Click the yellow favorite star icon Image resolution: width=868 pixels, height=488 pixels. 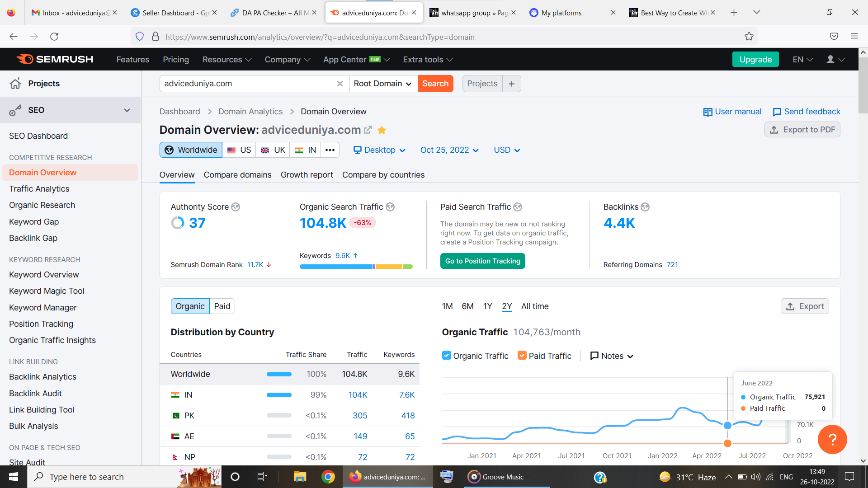tap(382, 130)
